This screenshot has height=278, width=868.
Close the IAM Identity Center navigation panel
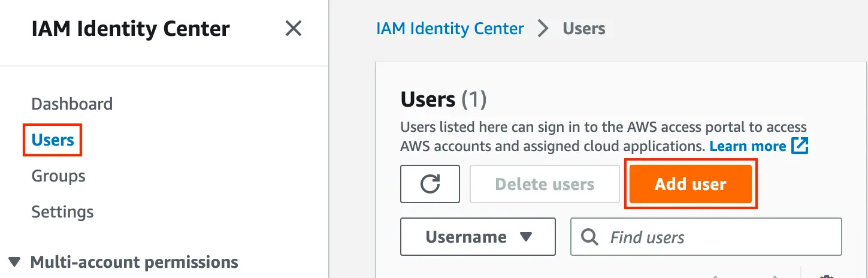click(293, 28)
